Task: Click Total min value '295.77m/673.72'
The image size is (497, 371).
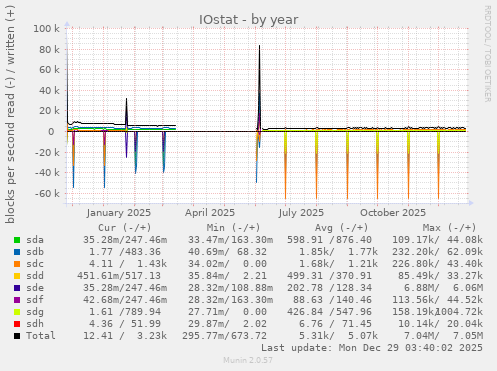Action: coord(224,336)
